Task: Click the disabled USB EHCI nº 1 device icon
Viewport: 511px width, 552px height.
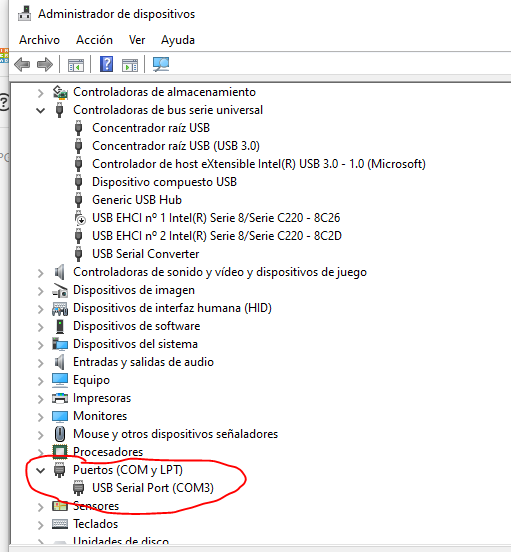Action: click(80, 218)
